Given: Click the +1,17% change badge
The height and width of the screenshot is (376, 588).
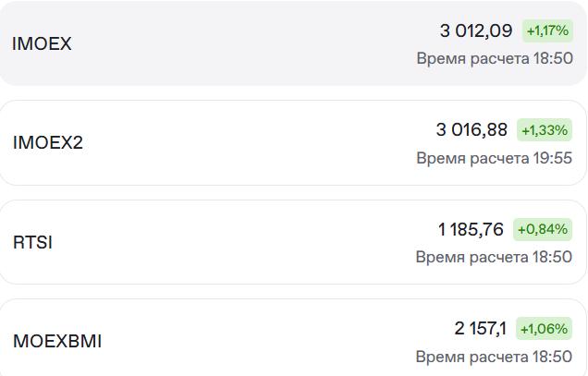Looking at the screenshot, I should (x=547, y=30).
